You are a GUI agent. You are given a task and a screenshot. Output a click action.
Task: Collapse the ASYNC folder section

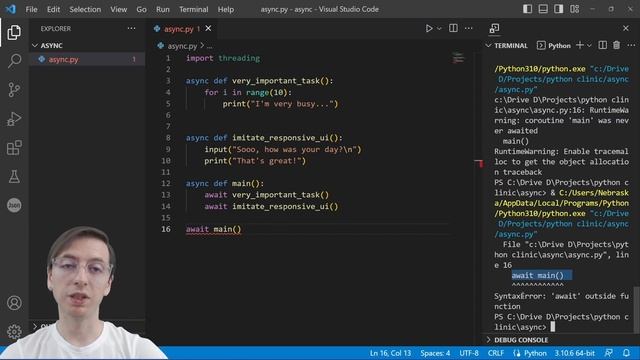[x=35, y=45]
